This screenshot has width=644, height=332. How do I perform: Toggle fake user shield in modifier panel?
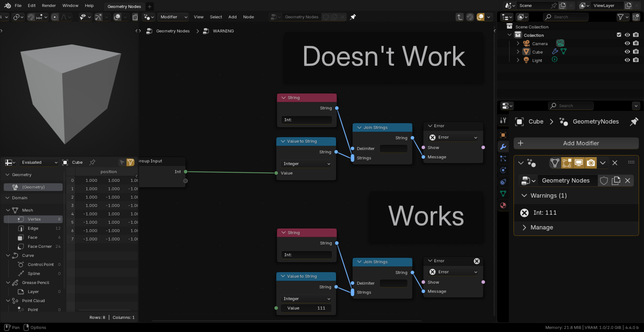pos(604,181)
